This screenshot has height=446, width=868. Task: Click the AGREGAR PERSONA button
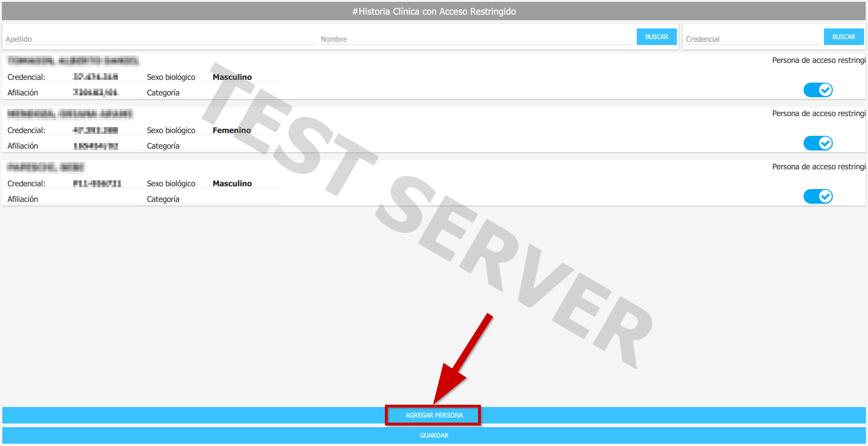(x=434, y=415)
